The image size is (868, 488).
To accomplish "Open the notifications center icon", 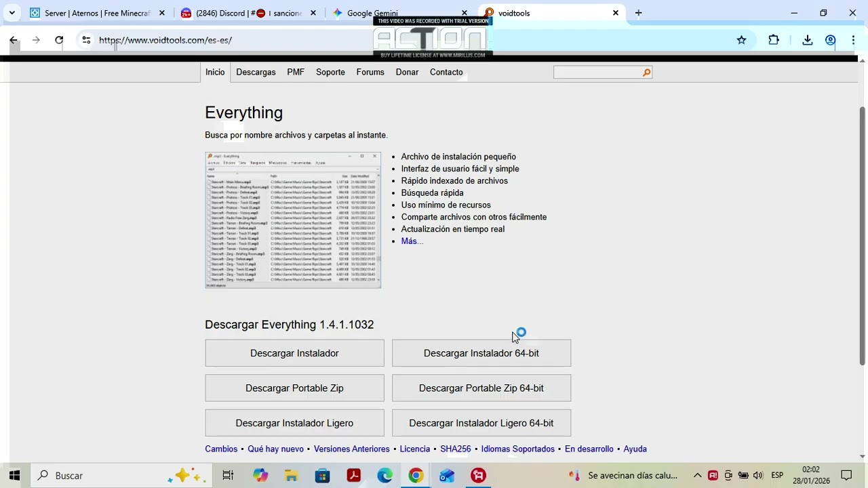I will (846, 475).
